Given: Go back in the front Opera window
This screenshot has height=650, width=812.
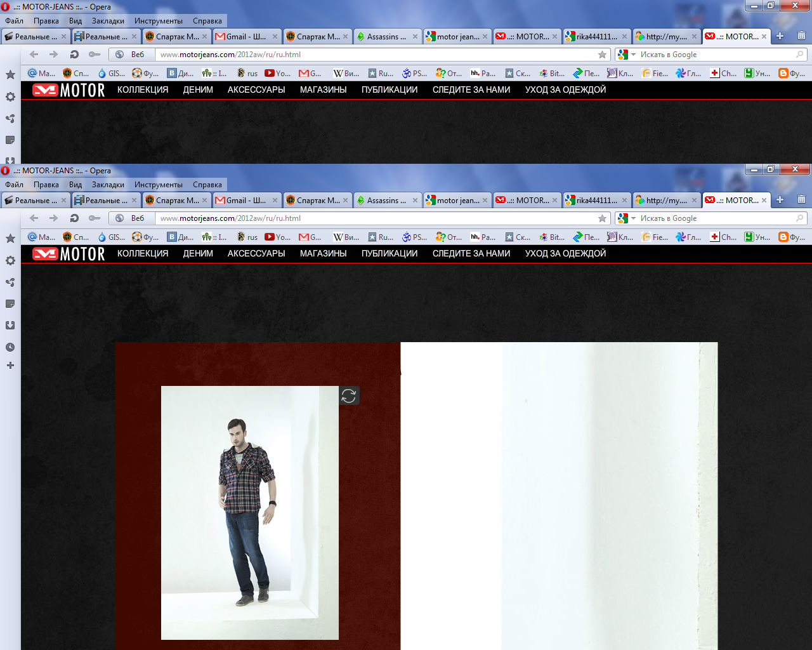Looking at the screenshot, I should tap(34, 218).
